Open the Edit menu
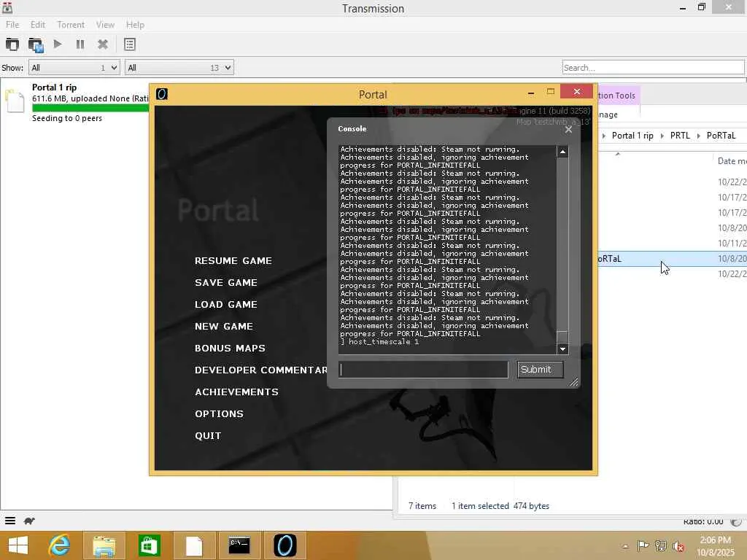 pos(38,25)
